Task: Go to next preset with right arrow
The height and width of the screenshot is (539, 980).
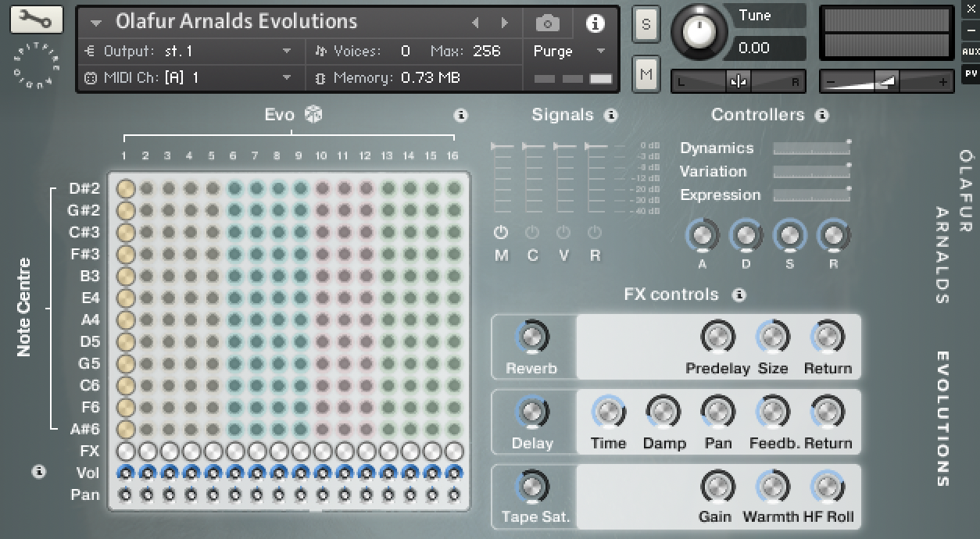Action: (x=505, y=23)
